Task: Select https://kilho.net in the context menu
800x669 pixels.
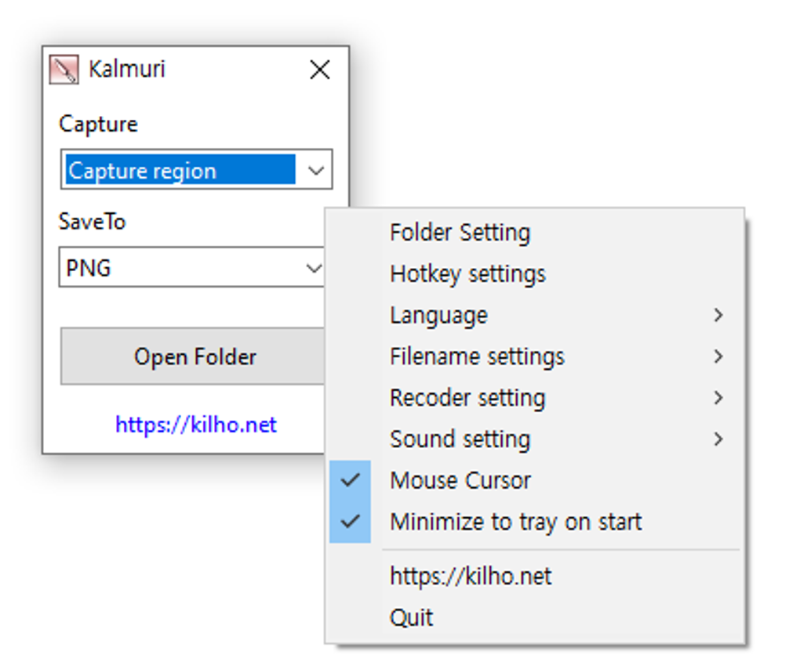Action: 471,577
